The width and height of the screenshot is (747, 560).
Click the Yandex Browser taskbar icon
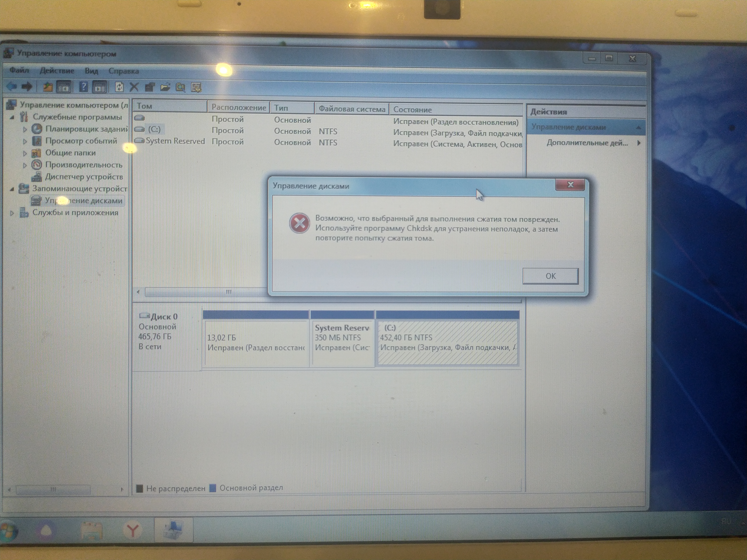click(133, 530)
